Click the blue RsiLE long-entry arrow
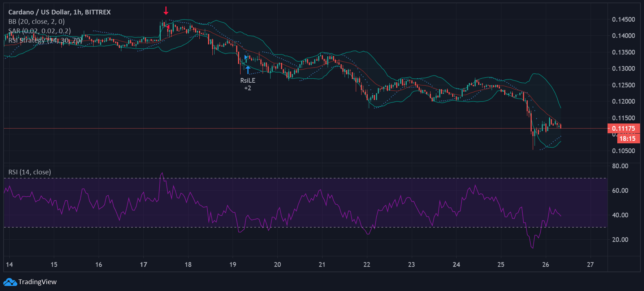The height and width of the screenshot is (291, 644). tap(248, 70)
